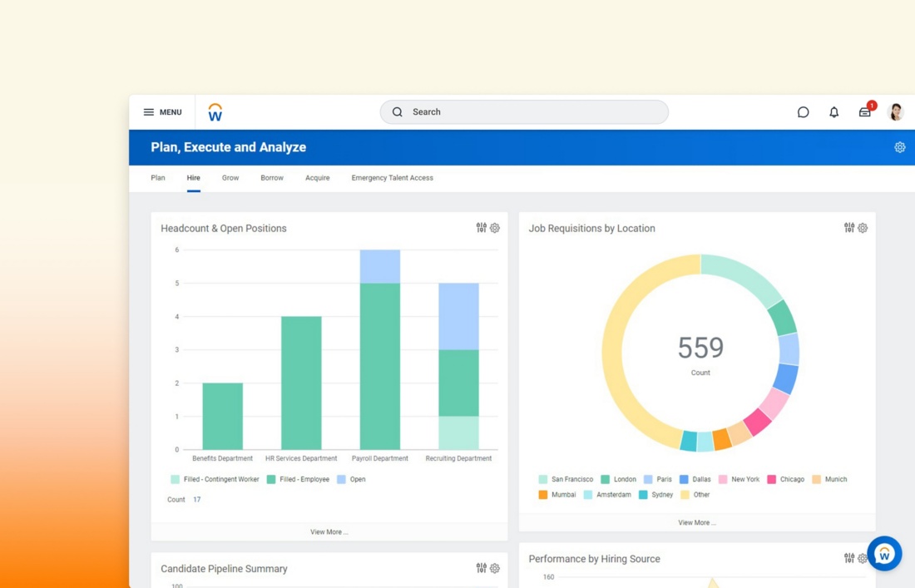The width and height of the screenshot is (915, 588).
Task: Expand View More under Headcount chart
Action: pyautogui.click(x=329, y=531)
